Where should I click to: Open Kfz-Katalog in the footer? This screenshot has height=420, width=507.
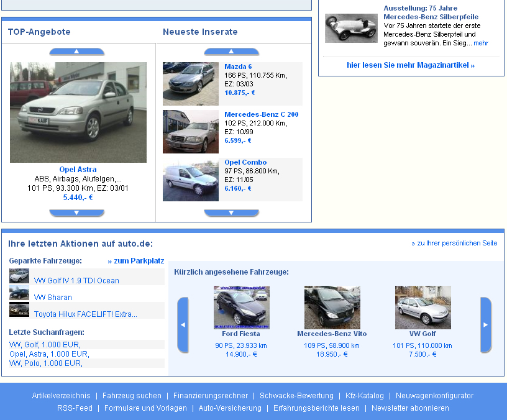click(x=364, y=396)
